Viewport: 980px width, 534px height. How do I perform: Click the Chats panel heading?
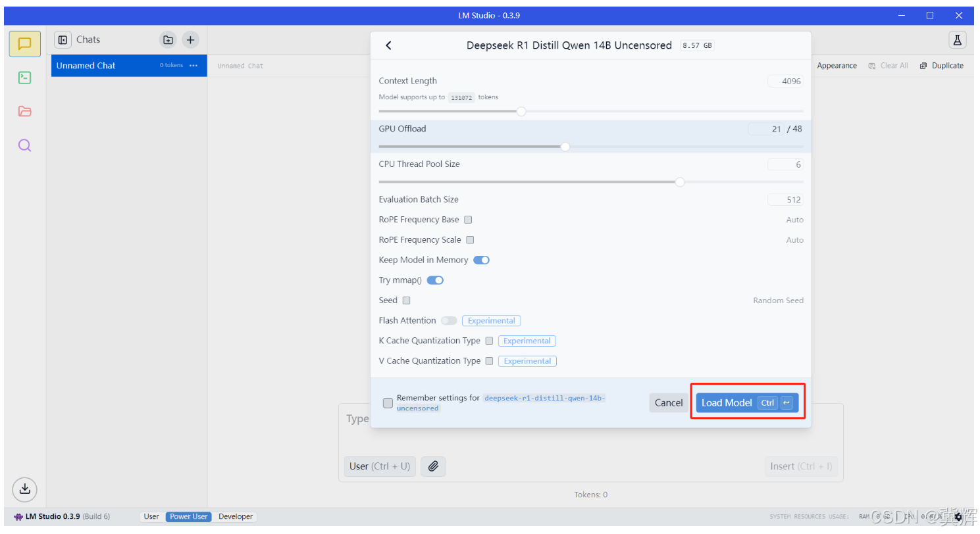tap(88, 40)
